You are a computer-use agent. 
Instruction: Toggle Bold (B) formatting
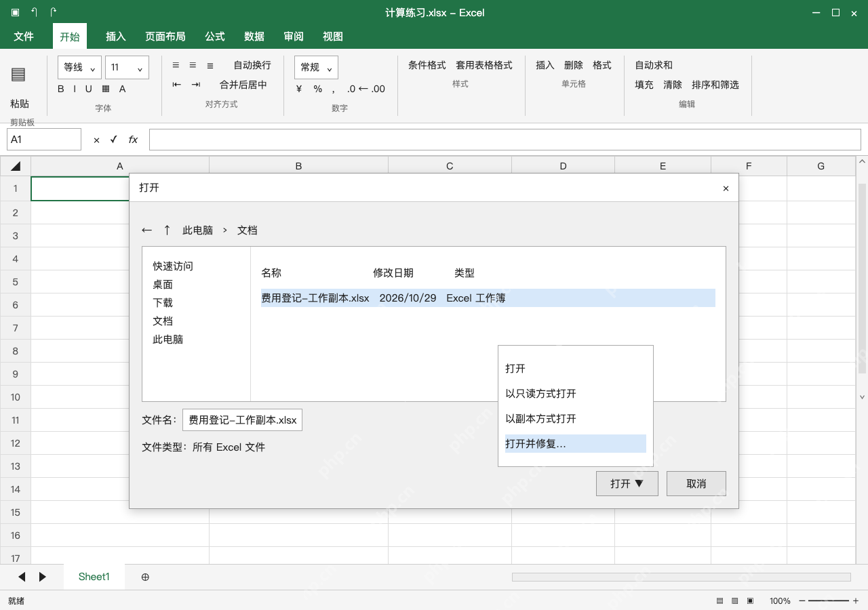[x=61, y=89]
